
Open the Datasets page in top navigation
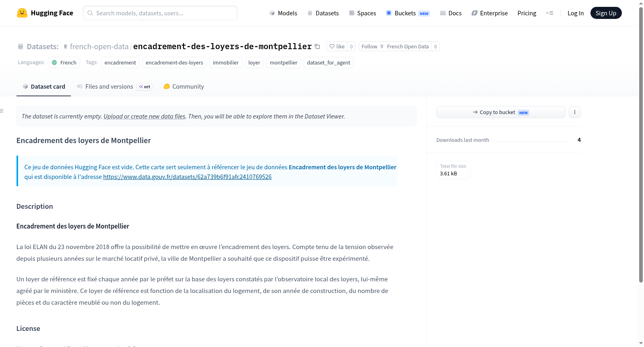323,13
